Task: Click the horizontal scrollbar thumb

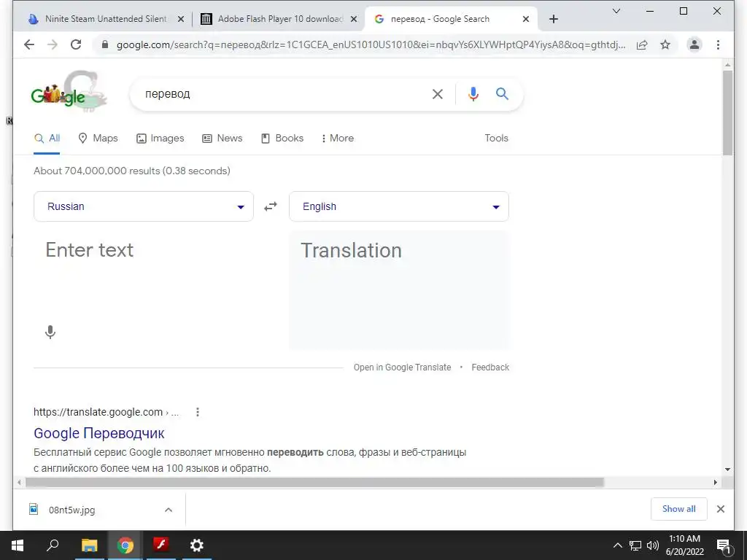Action: (314, 483)
